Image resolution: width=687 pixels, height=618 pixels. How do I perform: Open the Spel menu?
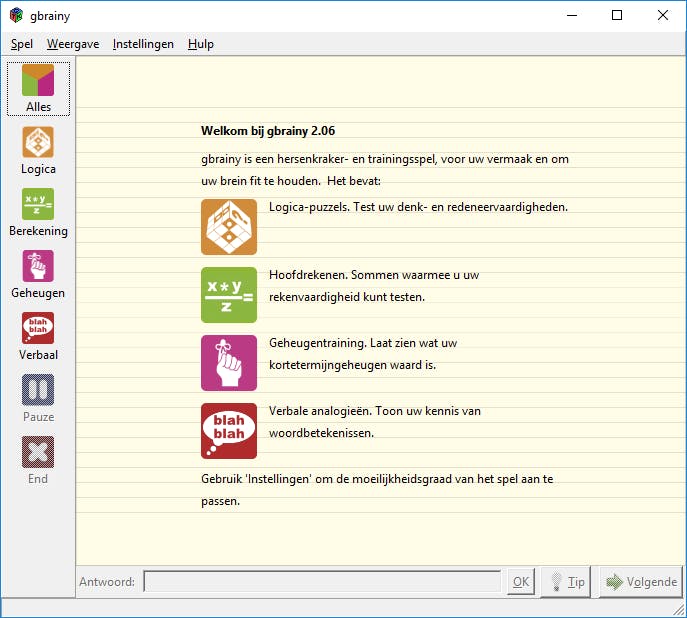tap(22, 44)
